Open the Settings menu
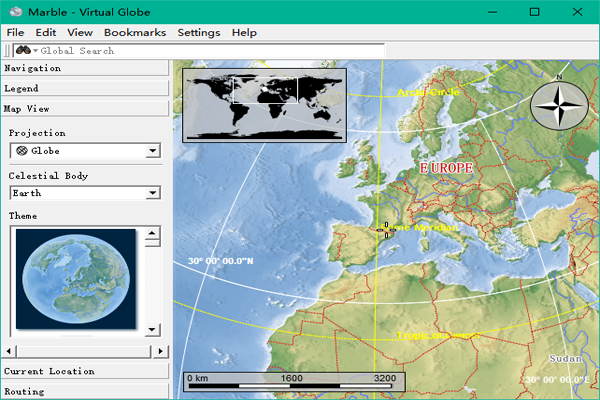600x400 pixels. 199,33
